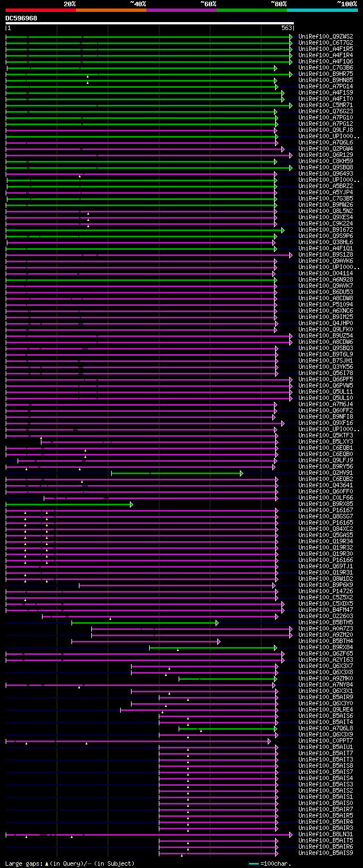Screen dimensions: 363x868
Task: Click hit label UniRef100_Q69TJ1
Action: click(x=326, y=566)
